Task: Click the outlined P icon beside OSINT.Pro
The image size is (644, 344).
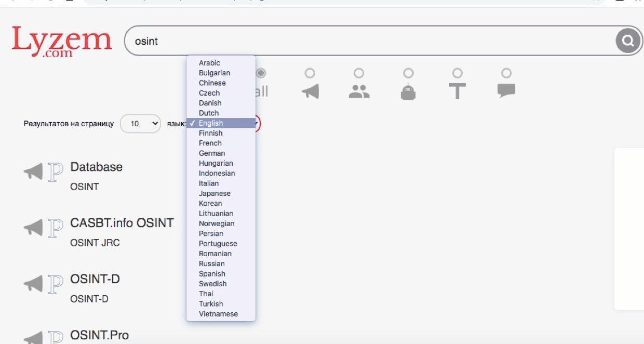Action: [x=56, y=337]
